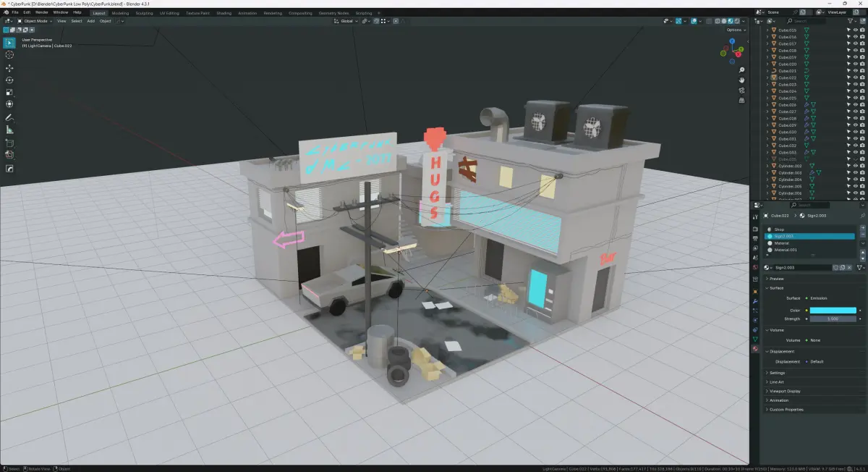Click the cyan emission Color swatch
The width and height of the screenshot is (868, 472).
click(833, 310)
